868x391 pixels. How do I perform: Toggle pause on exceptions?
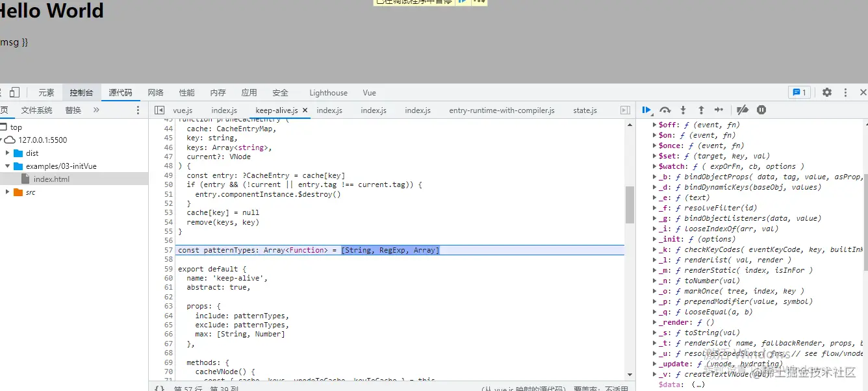(x=761, y=110)
